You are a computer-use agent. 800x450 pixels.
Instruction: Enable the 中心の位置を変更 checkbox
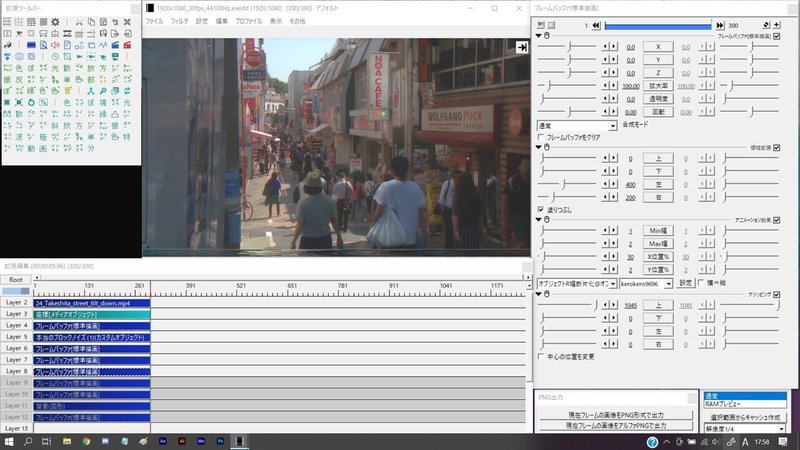click(x=541, y=357)
